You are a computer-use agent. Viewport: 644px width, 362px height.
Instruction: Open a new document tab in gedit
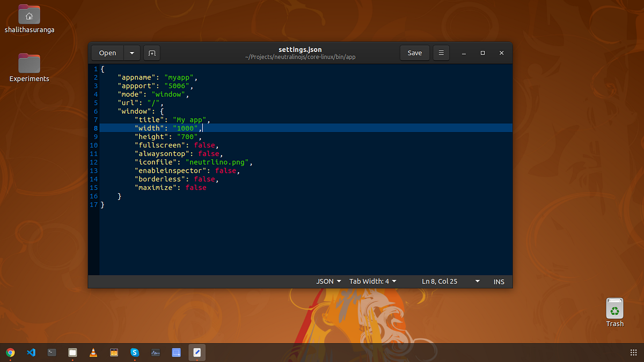[152, 53]
